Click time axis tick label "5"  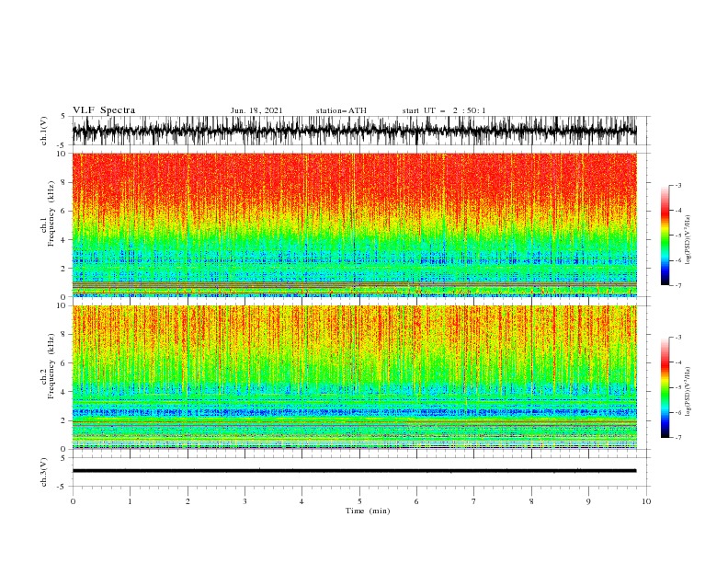click(359, 501)
